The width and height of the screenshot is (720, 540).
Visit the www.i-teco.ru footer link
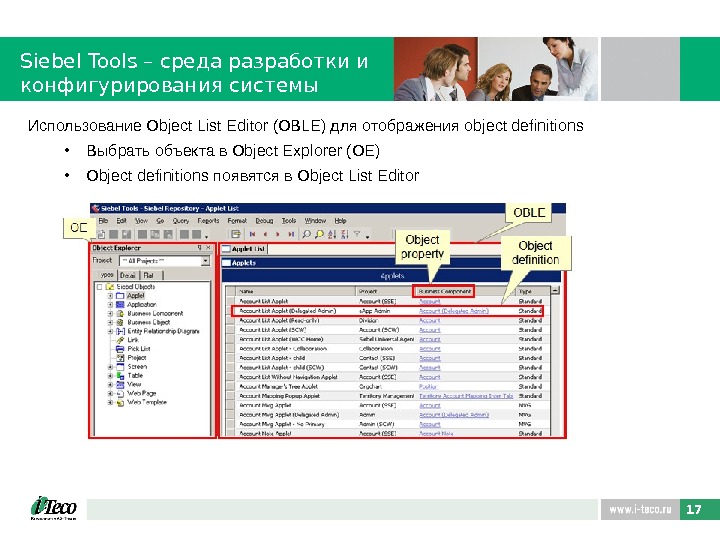coord(640,509)
